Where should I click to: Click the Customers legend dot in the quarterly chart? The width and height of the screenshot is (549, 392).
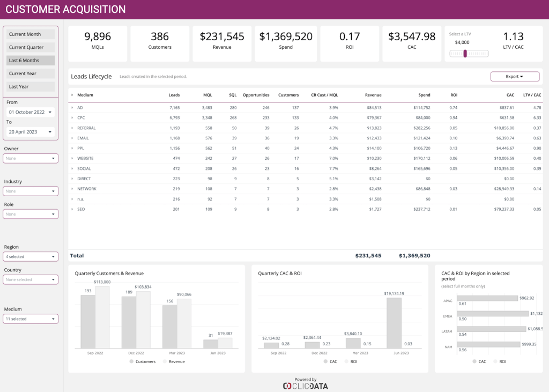(x=131, y=361)
